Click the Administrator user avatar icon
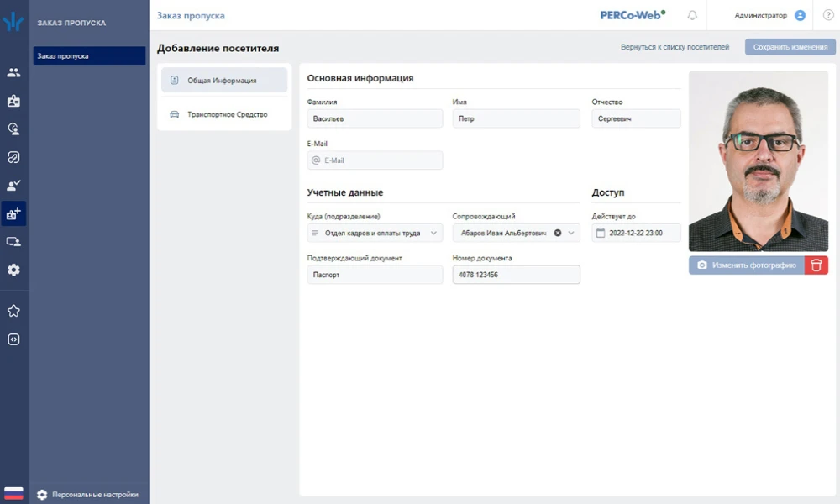The width and height of the screenshot is (840, 504). pos(800,15)
